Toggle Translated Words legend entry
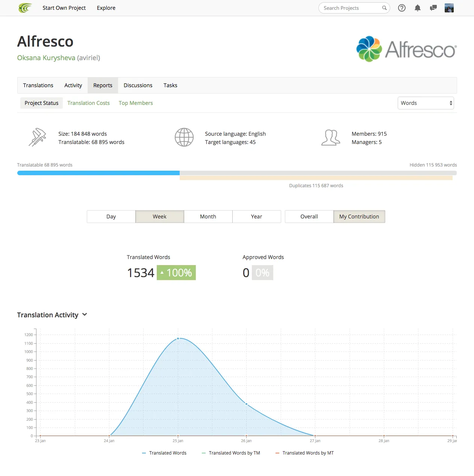474x476 pixels. 164,453
